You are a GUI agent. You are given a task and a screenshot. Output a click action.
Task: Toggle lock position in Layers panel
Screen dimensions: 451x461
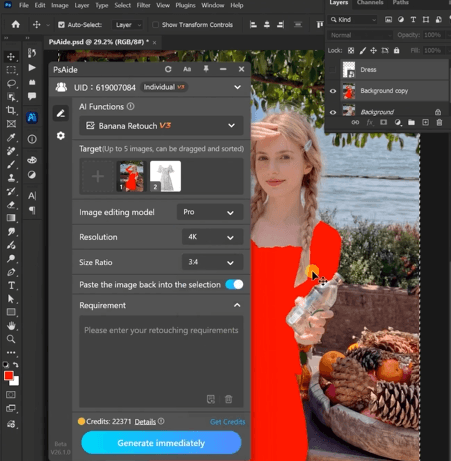coord(373,50)
